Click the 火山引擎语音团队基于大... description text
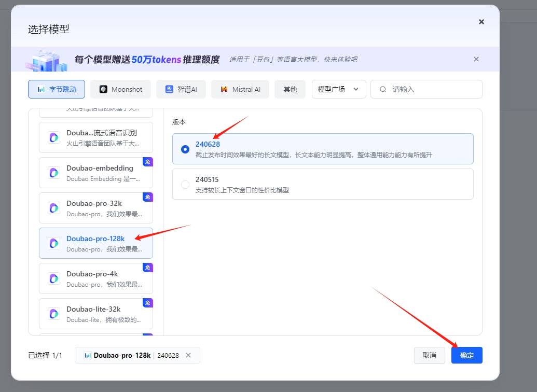The height and width of the screenshot is (392, 537). point(103,144)
